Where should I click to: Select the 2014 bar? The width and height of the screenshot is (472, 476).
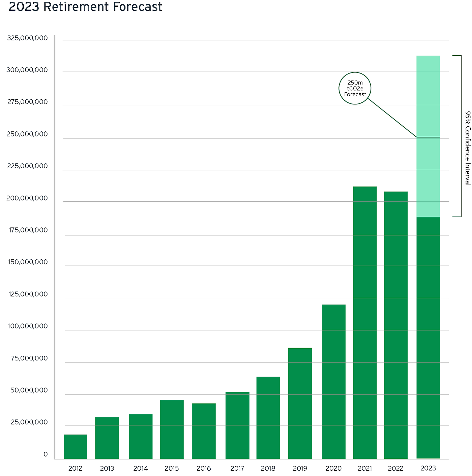141,436
